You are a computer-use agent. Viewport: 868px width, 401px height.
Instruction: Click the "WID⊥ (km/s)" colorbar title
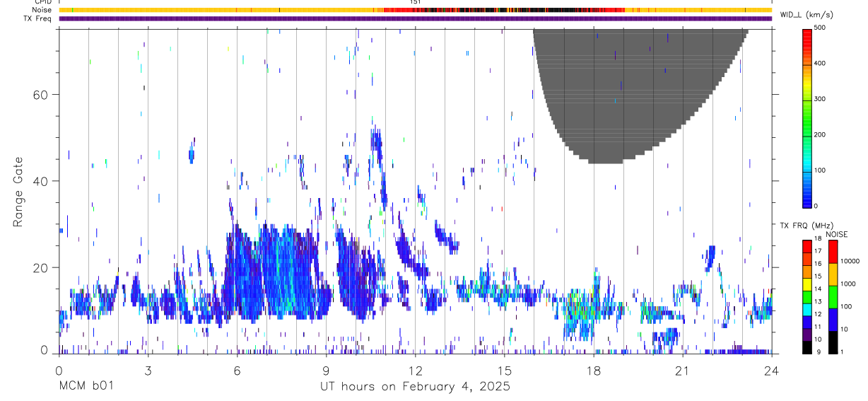[806, 15]
